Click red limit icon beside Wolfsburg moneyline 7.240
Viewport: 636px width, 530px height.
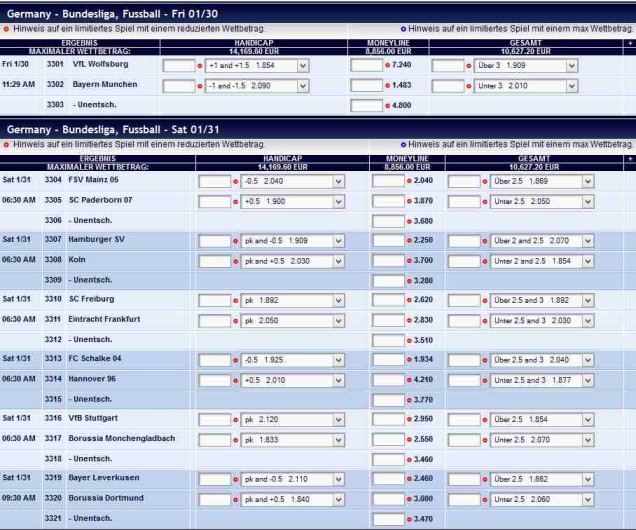coord(387,65)
